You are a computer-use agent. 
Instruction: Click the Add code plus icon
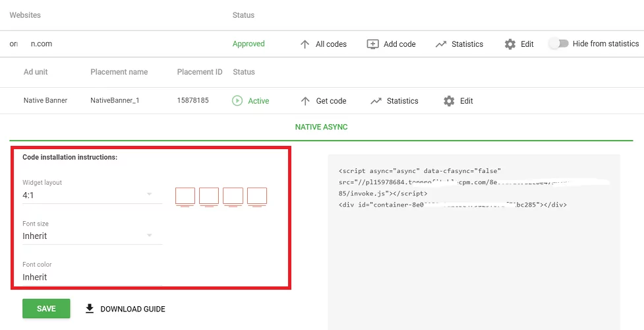[372, 44]
